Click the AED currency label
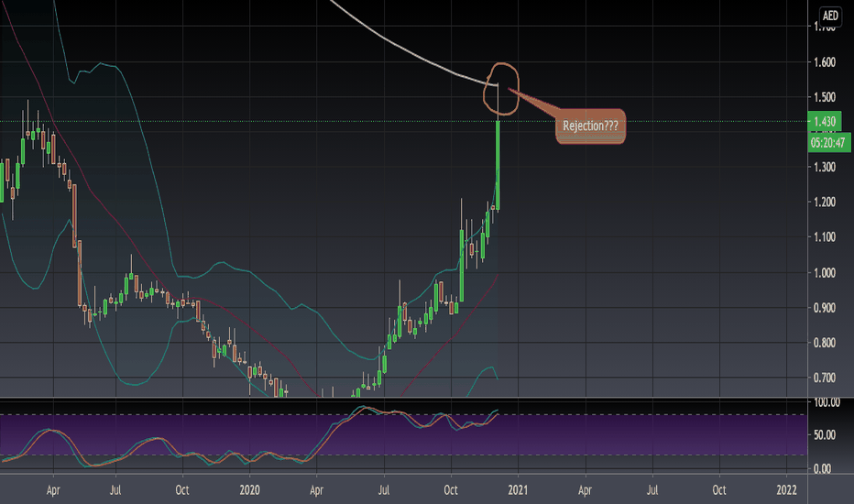Image resolution: width=854 pixels, height=504 pixels. pos(830,16)
